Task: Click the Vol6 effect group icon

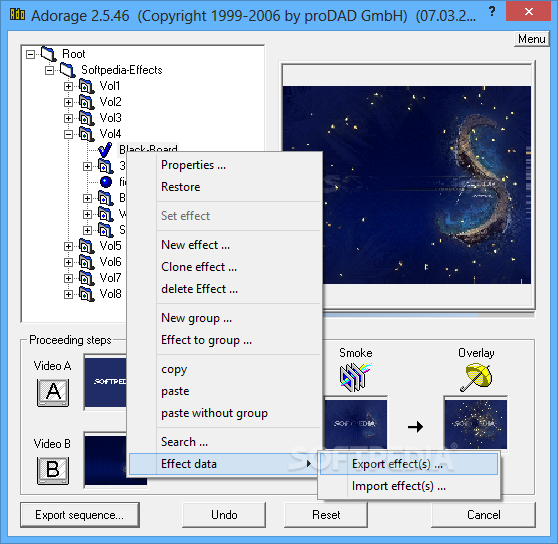Action: (x=86, y=262)
